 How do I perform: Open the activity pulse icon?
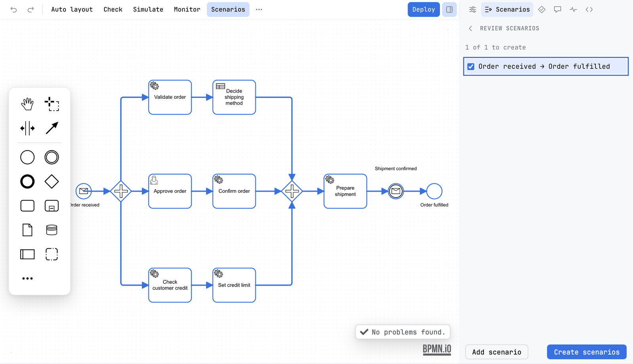click(573, 9)
